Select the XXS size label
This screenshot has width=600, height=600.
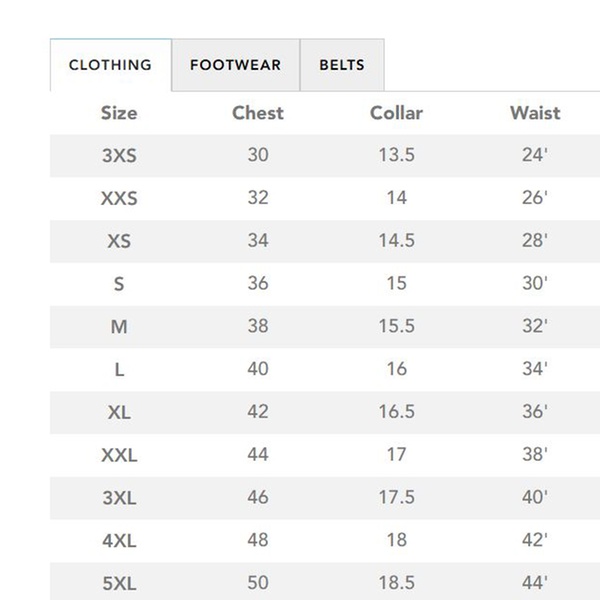click(119, 198)
